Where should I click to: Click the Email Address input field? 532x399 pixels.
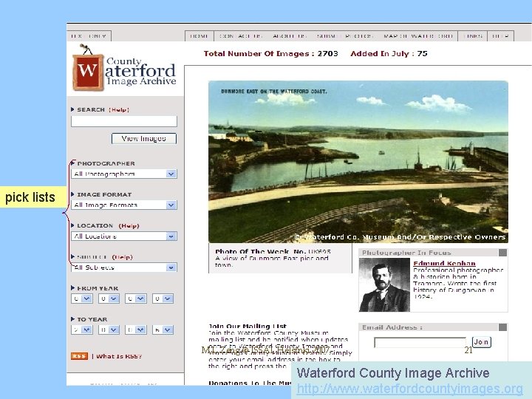click(420, 342)
